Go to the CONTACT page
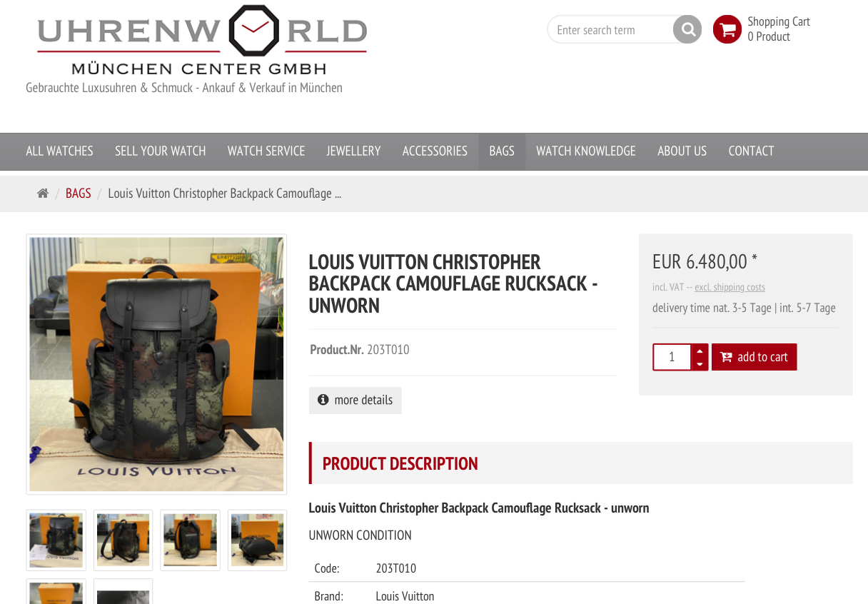The width and height of the screenshot is (868, 604). (751, 151)
